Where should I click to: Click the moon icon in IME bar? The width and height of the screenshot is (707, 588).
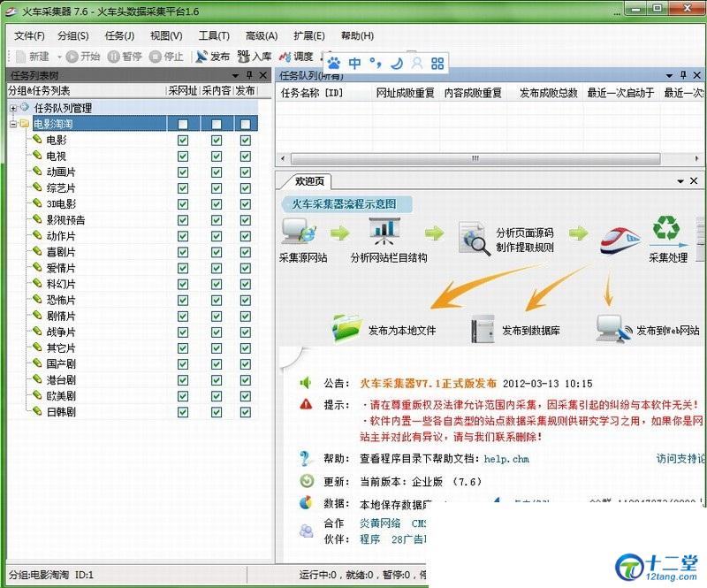click(396, 63)
